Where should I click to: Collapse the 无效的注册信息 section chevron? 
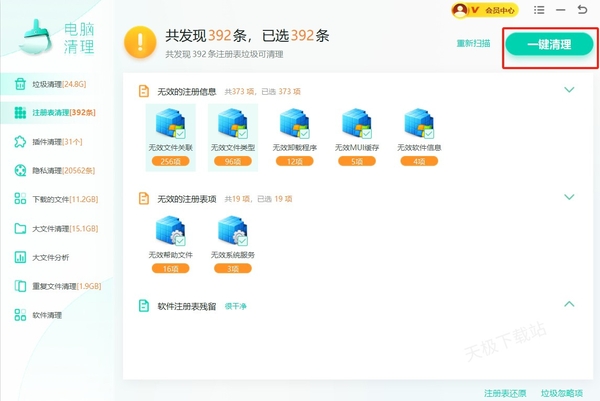pos(569,90)
